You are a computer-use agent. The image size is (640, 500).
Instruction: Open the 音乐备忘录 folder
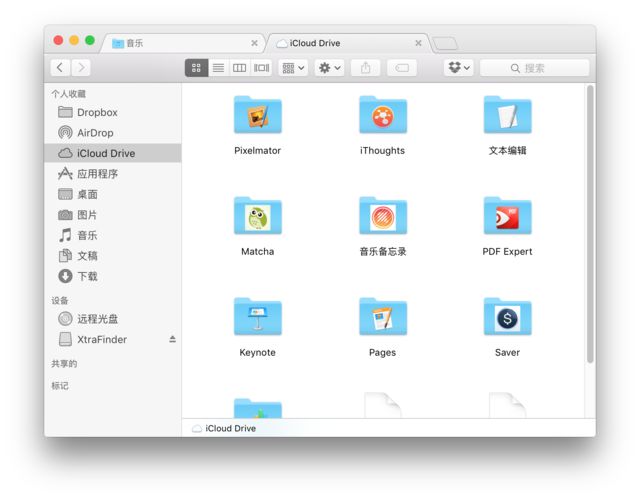click(383, 216)
